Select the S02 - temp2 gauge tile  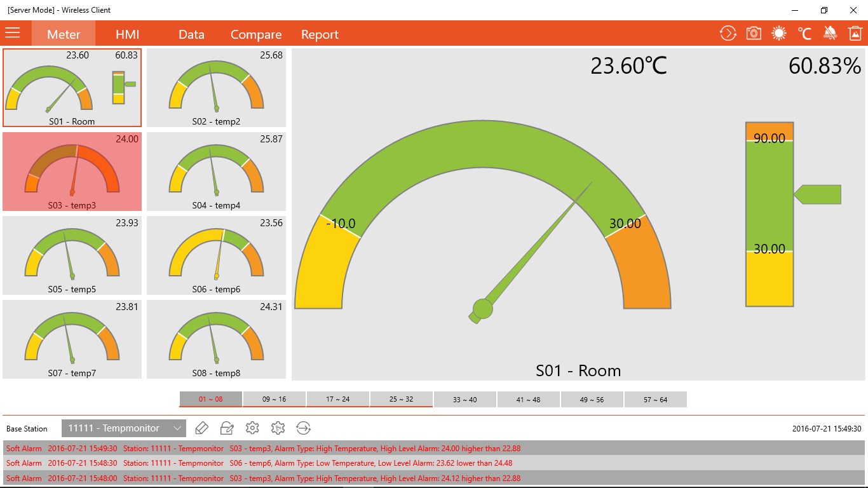pos(216,88)
